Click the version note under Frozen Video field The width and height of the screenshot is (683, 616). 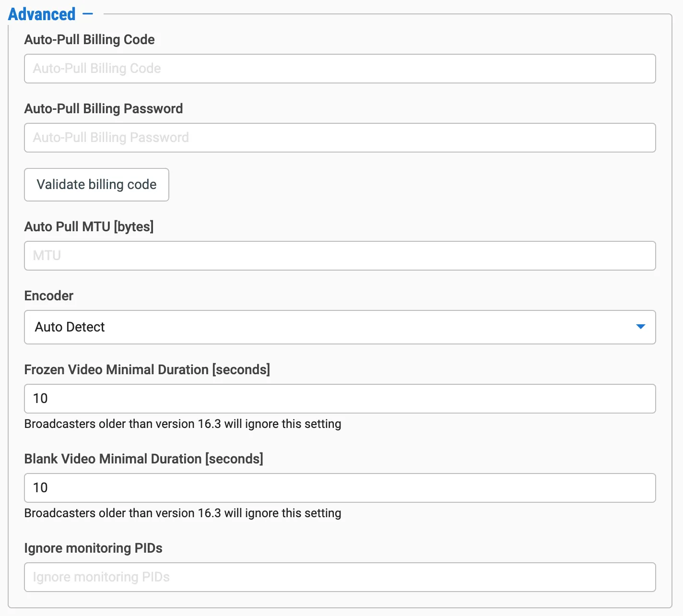tap(183, 424)
